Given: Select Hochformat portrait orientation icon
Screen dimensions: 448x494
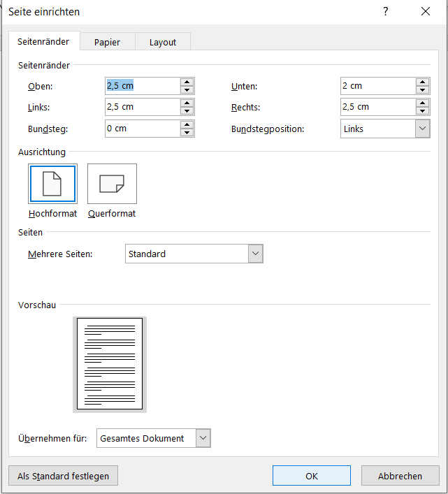Looking at the screenshot, I should coord(52,184).
